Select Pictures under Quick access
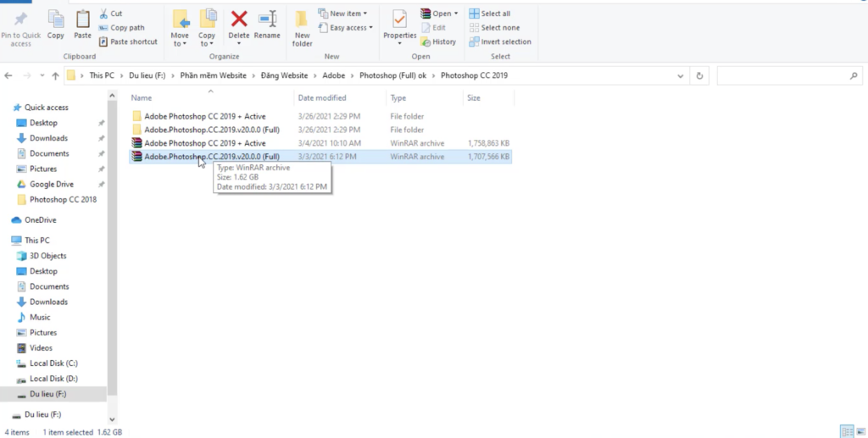This screenshot has width=868, height=438. coord(43,169)
